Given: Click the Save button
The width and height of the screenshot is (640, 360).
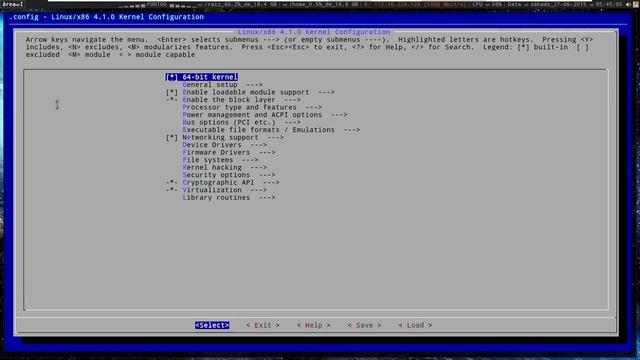Looking at the screenshot, I should [364, 325].
